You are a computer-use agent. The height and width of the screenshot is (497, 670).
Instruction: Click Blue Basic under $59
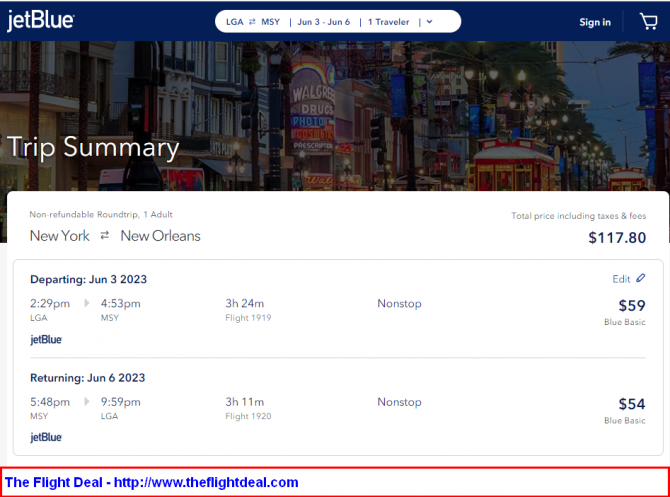625,322
